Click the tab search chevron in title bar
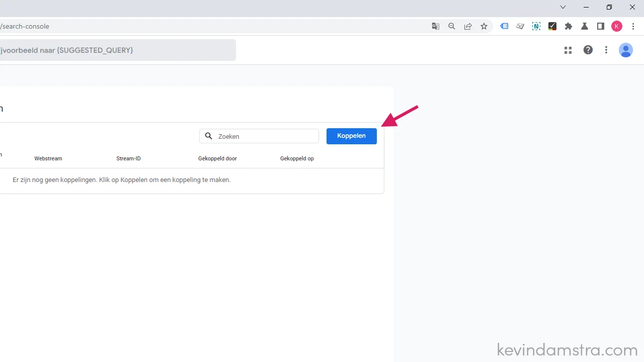 [563, 7]
